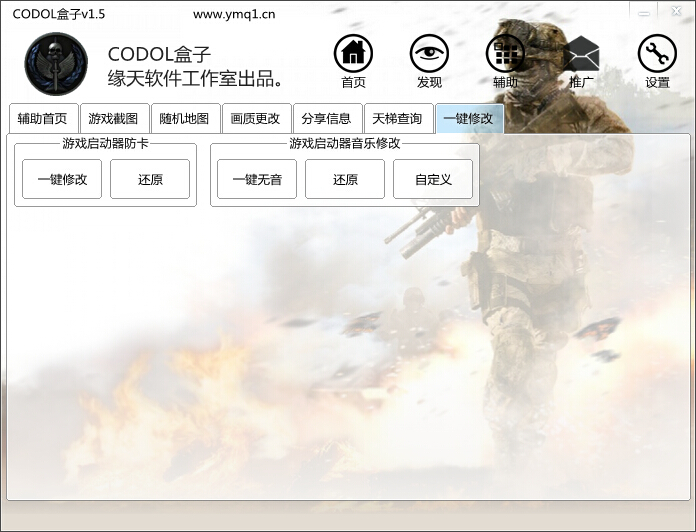
Task: Minimize the CODOL盒子 window
Action: 643,11
